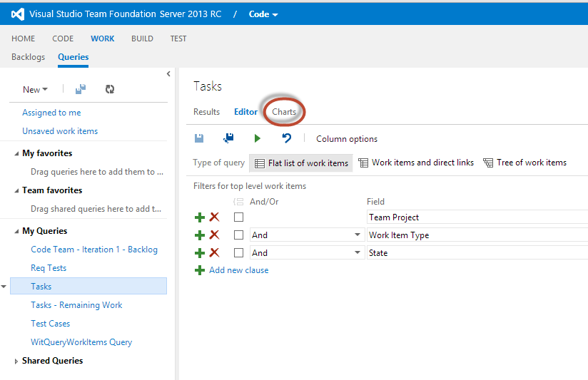
Task: Collapse the My favorites section
Action: [16, 153]
